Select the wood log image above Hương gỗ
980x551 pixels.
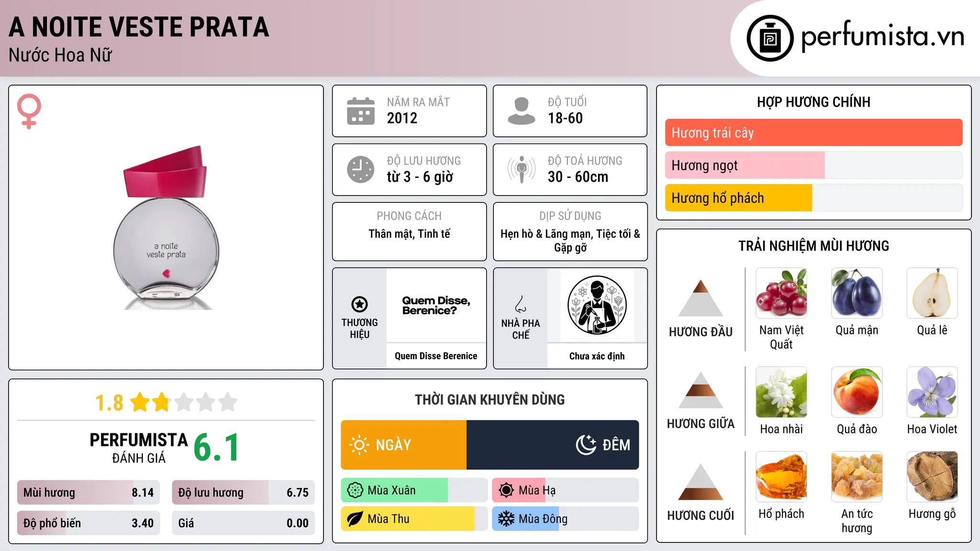pyautogui.click(x=932, y=477)
